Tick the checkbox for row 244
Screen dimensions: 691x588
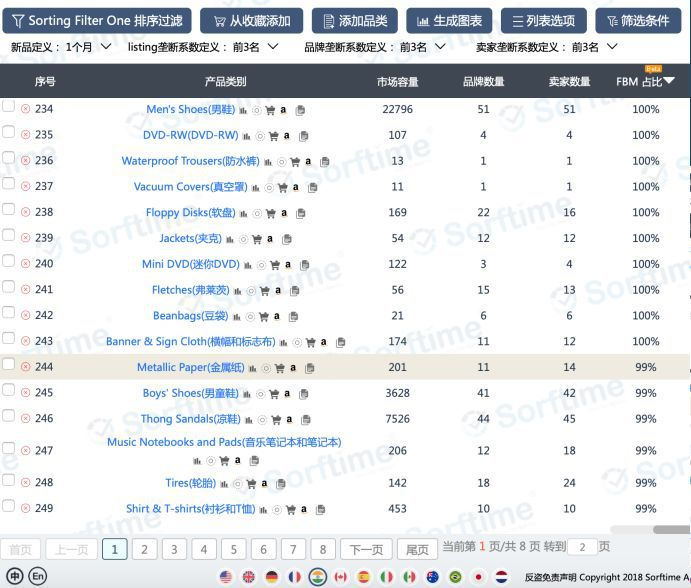8,364
